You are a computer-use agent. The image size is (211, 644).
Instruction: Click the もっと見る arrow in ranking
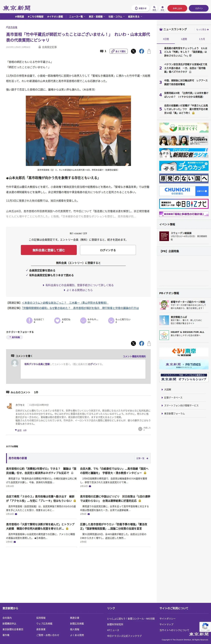(202, 29)
